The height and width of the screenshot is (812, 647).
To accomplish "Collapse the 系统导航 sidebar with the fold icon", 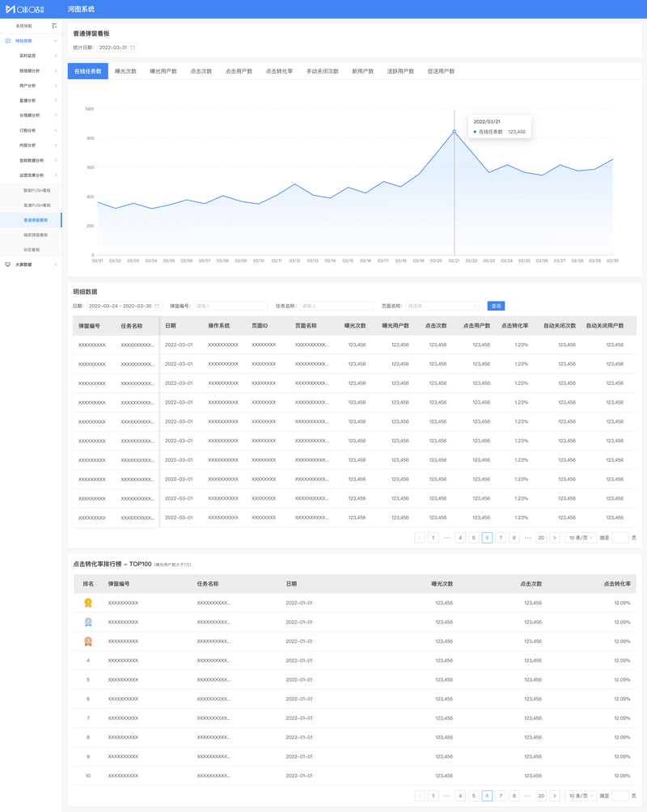I will click(54, 26).
